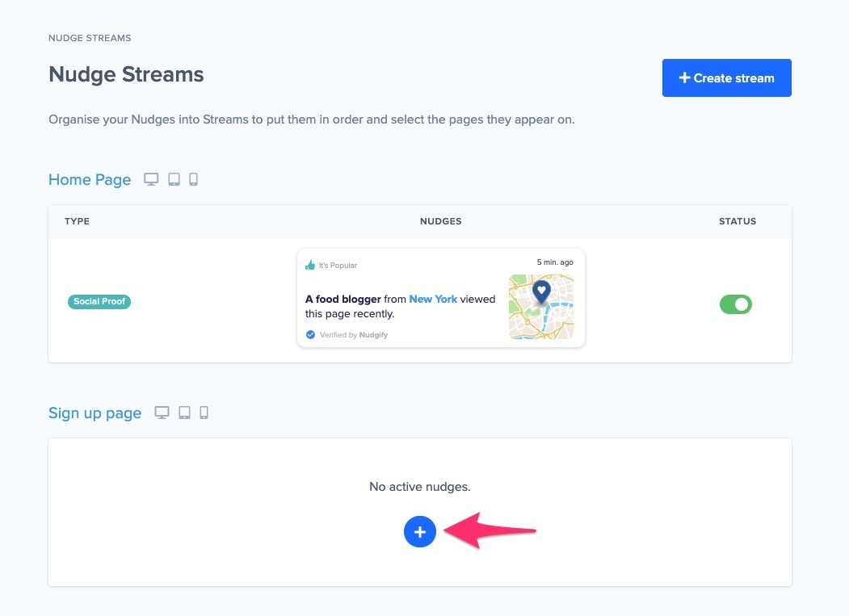Click the desktop icon beside Sign up page
The width and height of the screenshot is (849, 616).
click(x=162, y=413)
